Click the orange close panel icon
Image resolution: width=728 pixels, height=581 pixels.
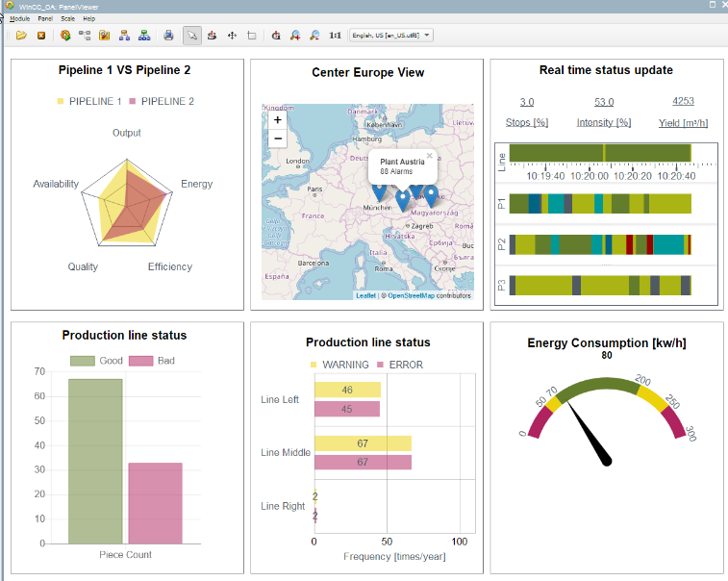click(41, 36)
